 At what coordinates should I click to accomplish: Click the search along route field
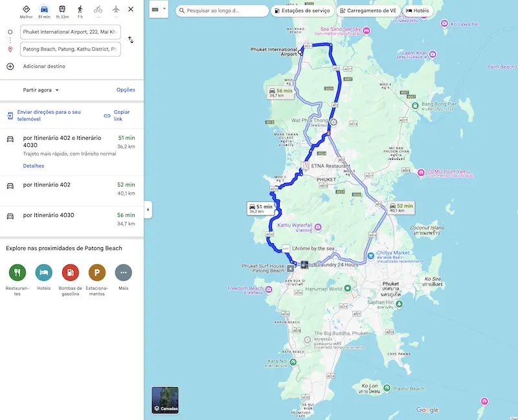point(222,10)
